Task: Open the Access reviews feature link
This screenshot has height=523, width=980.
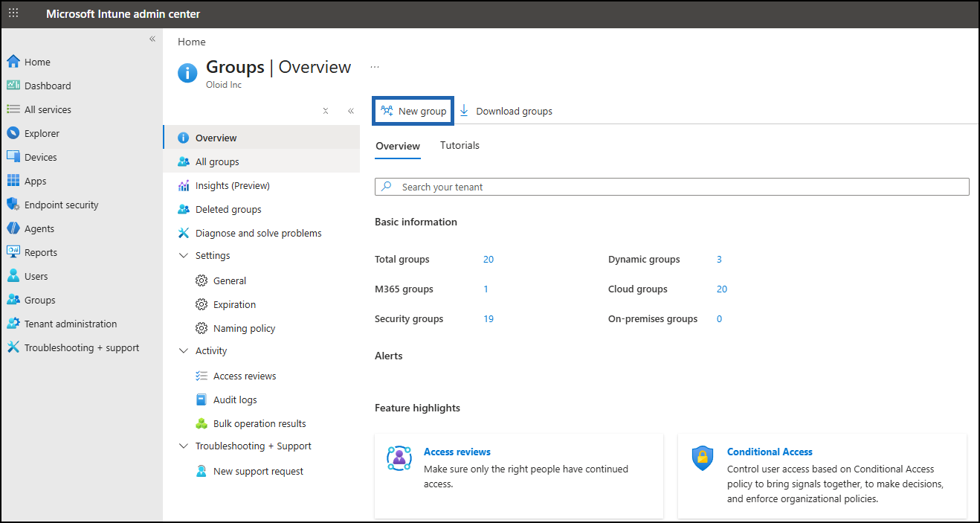Action: coord(457,452)
